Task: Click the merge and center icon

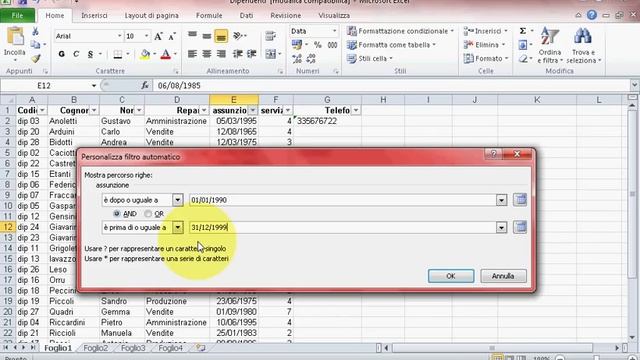Action: coord(270,54)
